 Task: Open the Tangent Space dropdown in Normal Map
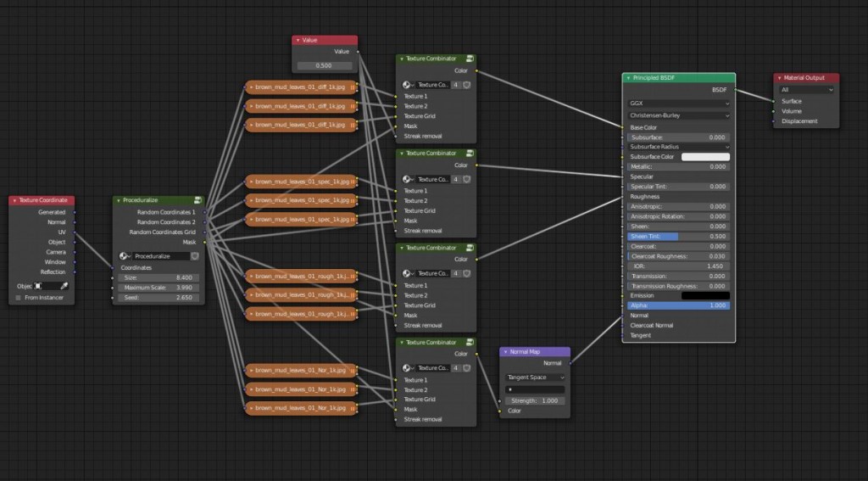coord(534,378)
